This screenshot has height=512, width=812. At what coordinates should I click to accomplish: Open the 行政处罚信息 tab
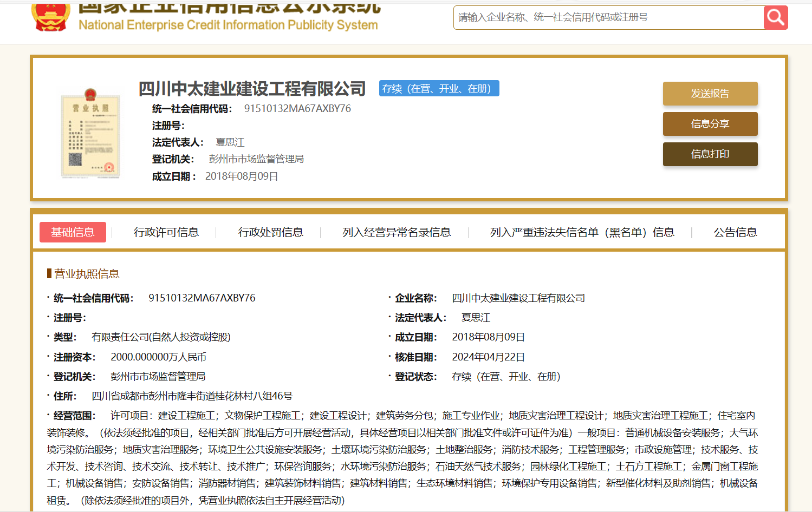click(271, 232)
